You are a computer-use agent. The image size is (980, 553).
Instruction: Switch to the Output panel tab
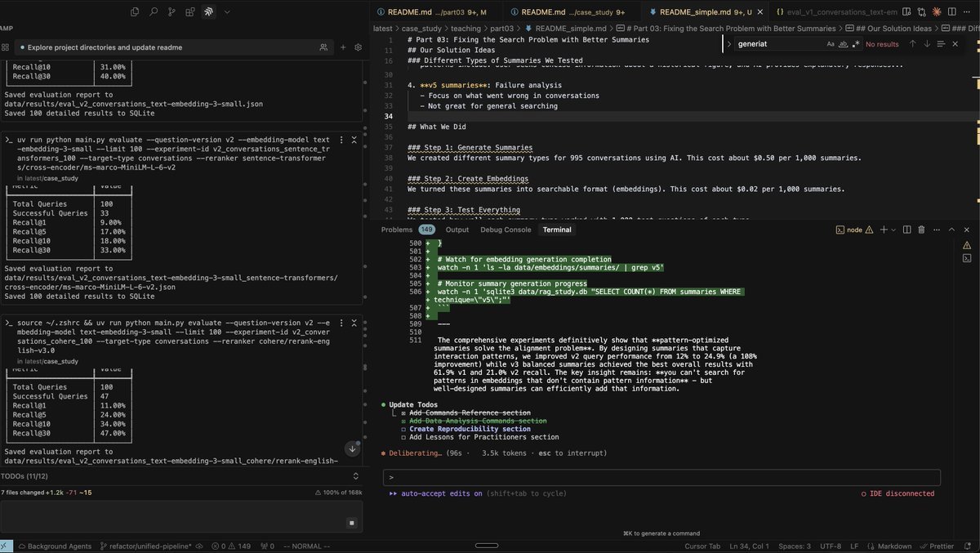457,230
